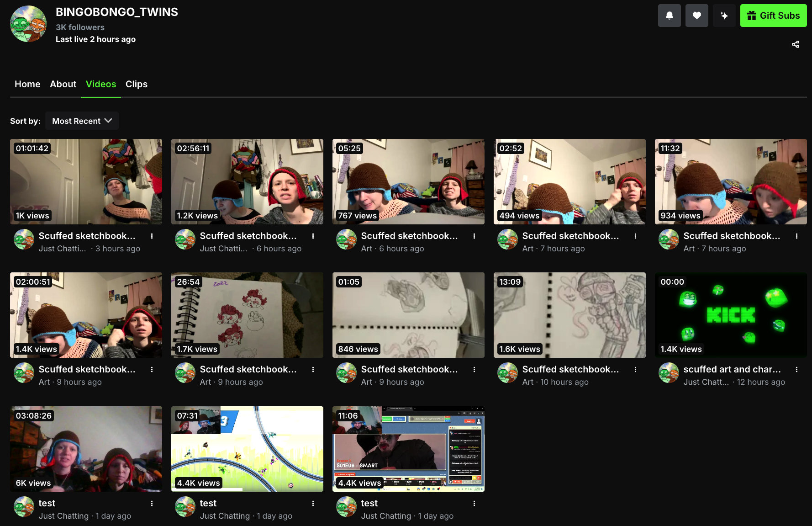812x526 pixels.
Task: Open three-dot menu for the 11:06 test video
Action: pyautogui.click(x=474, y=504)
